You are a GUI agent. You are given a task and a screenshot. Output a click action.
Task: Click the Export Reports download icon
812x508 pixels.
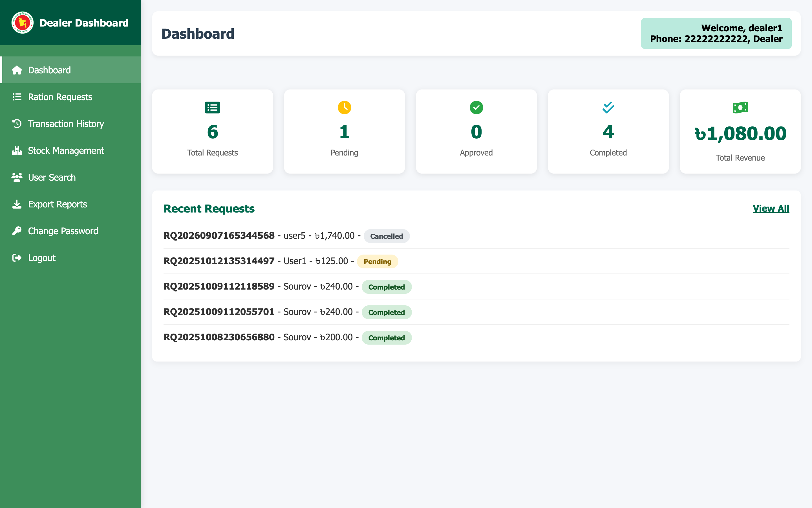[17, 204]
